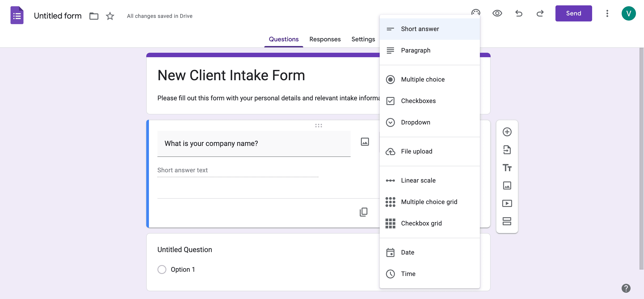Open the Google Forms home icon
The width and height of the screenshot is (644, 299).
(17, 15)
